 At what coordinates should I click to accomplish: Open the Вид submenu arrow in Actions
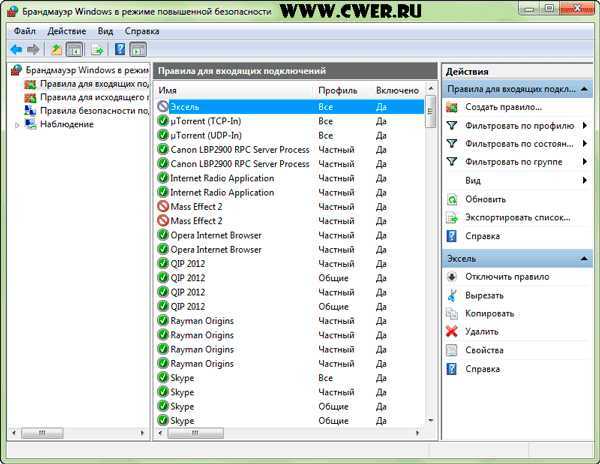coord(585,180)
